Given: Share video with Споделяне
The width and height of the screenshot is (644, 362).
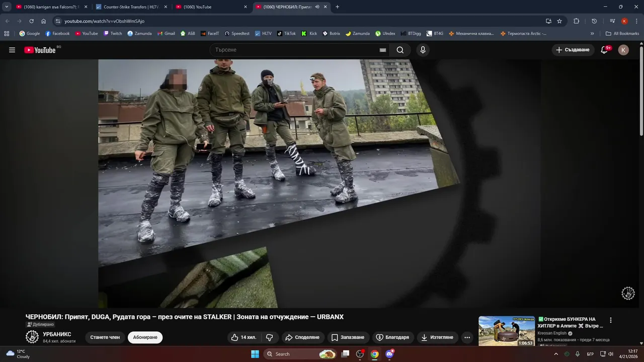Looking at the screenshot, I should (302, 337).
